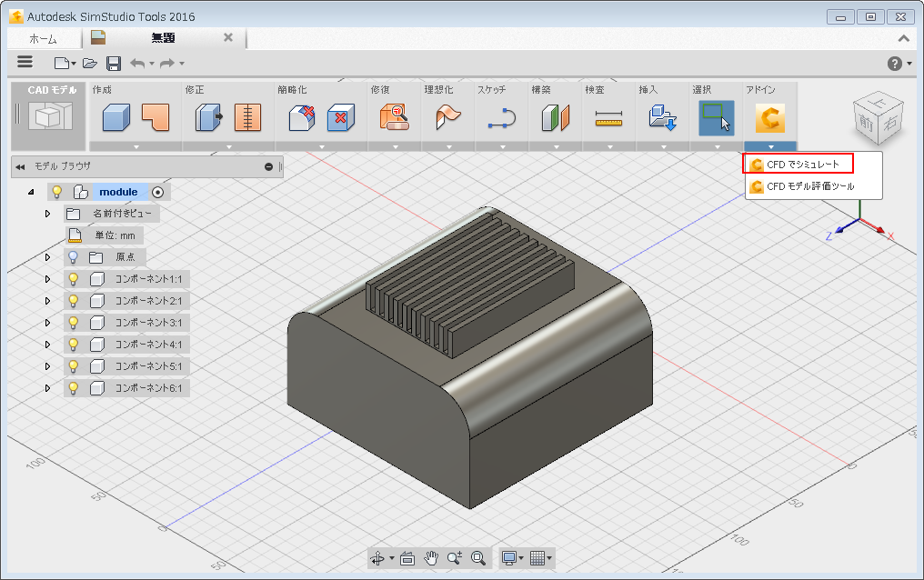Switch to the 無題 document tab
The width and height of the screenshot is (924, 580).
(163, 37)
